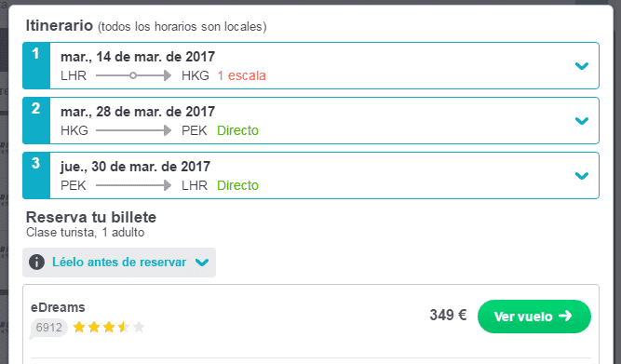Click the eDreams provider name
621x364 pixels.
point(58,307)
